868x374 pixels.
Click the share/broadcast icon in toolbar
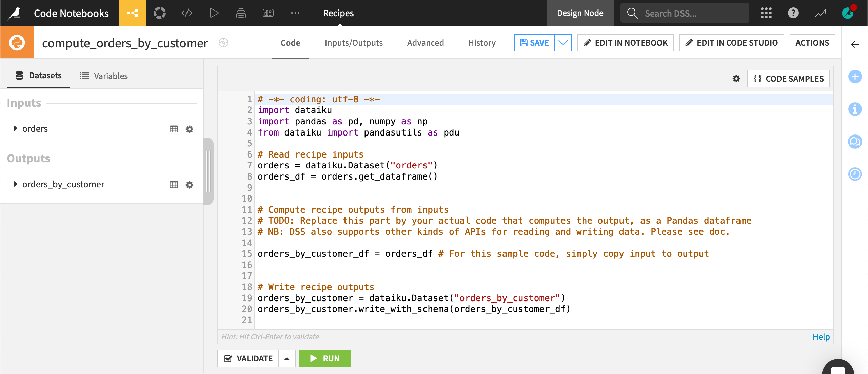pyautogui.click(x=132, y=13)
